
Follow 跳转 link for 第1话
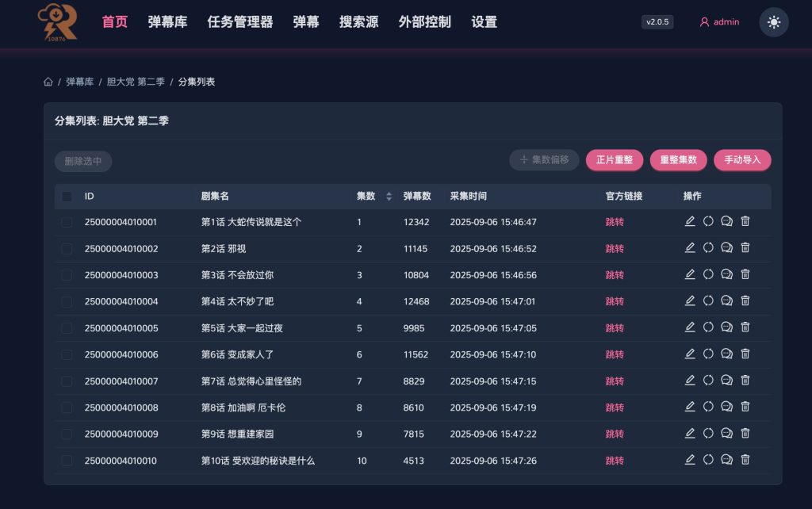[615, 222]
